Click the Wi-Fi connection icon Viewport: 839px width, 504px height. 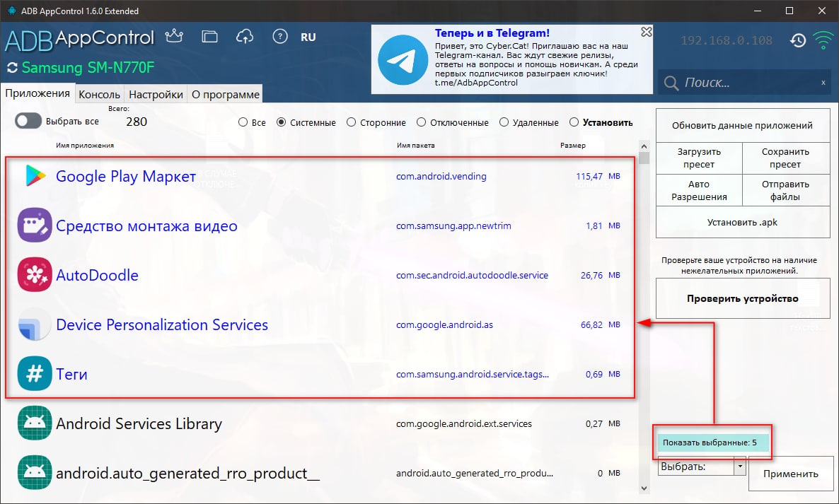coord(823,40)
